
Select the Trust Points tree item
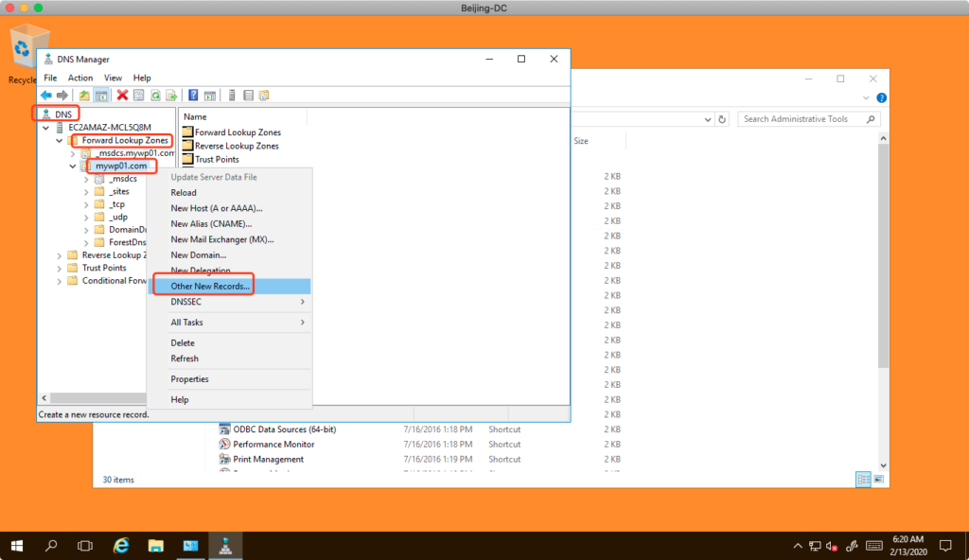[x=103, y=268]
